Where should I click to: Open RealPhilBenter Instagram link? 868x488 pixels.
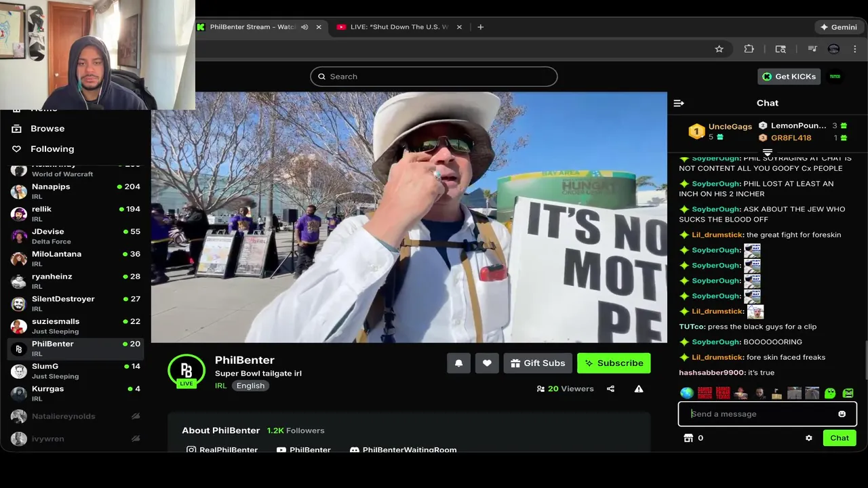[x=222, y=450]
